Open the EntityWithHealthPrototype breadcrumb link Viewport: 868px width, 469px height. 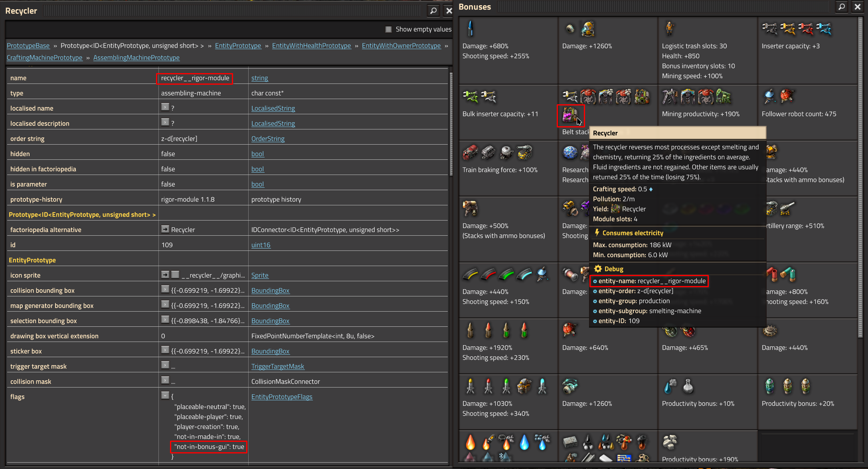point(311,46)
